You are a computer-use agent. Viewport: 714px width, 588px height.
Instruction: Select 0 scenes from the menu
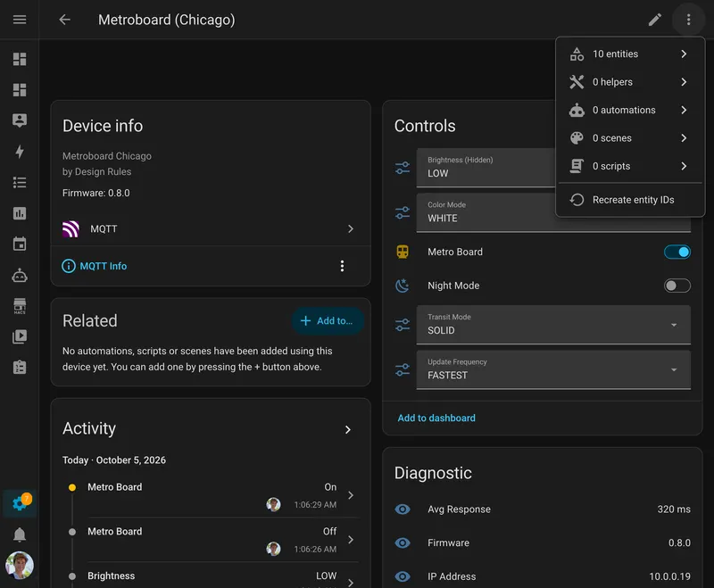[x=630, y=138]
